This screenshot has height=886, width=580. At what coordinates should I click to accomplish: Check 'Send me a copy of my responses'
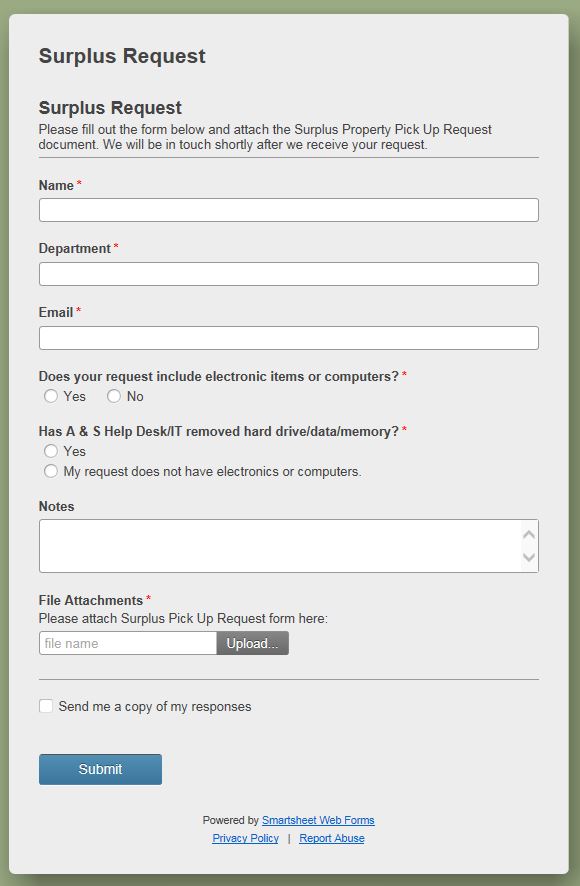46,706
